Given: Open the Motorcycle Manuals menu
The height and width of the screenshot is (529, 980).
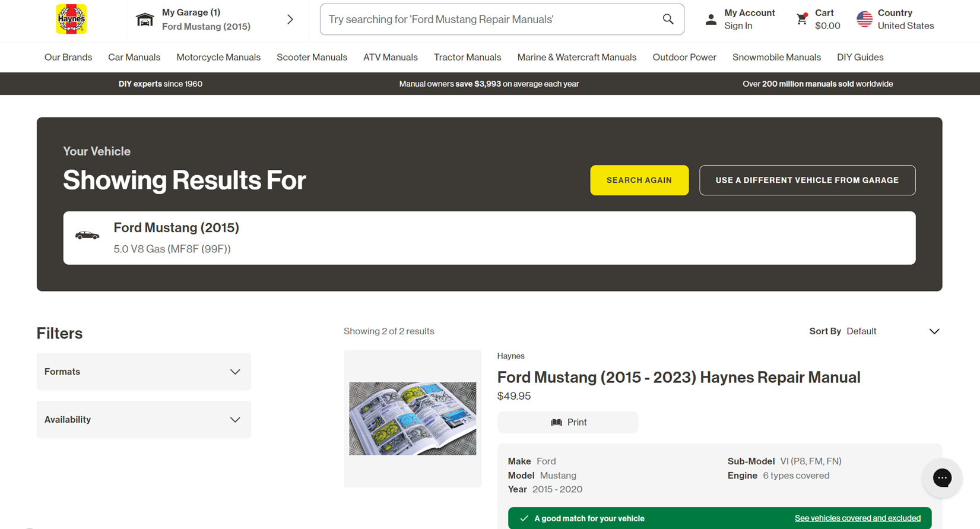Looking at the screenshot, I should click(218, 58).
